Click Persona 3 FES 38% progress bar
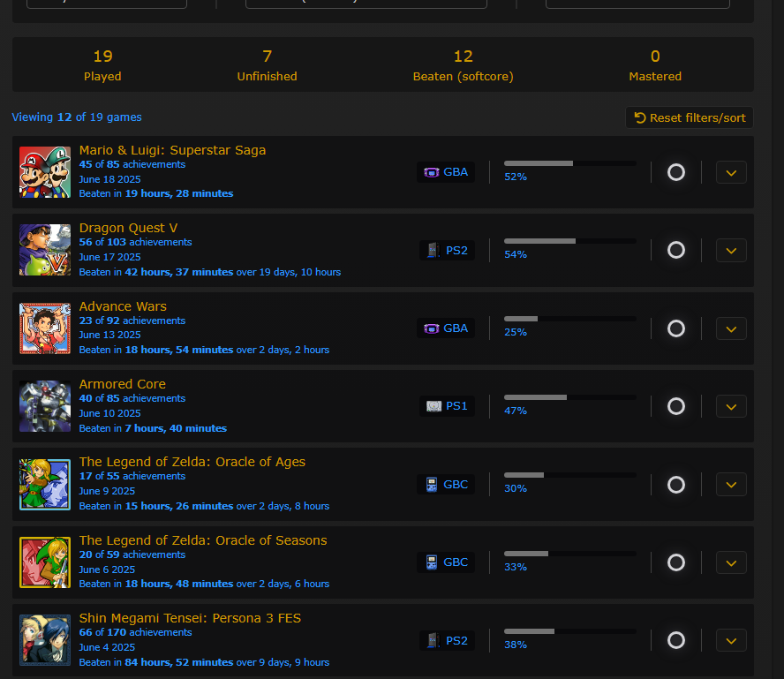Viewport: 784px width, 679px height. [x=570, y=631]
